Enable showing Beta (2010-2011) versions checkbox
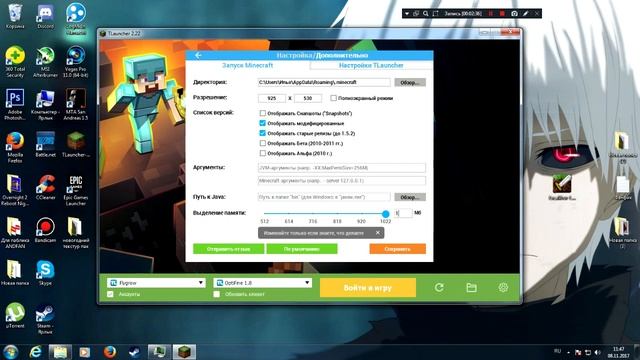 [x=262, y=143]
